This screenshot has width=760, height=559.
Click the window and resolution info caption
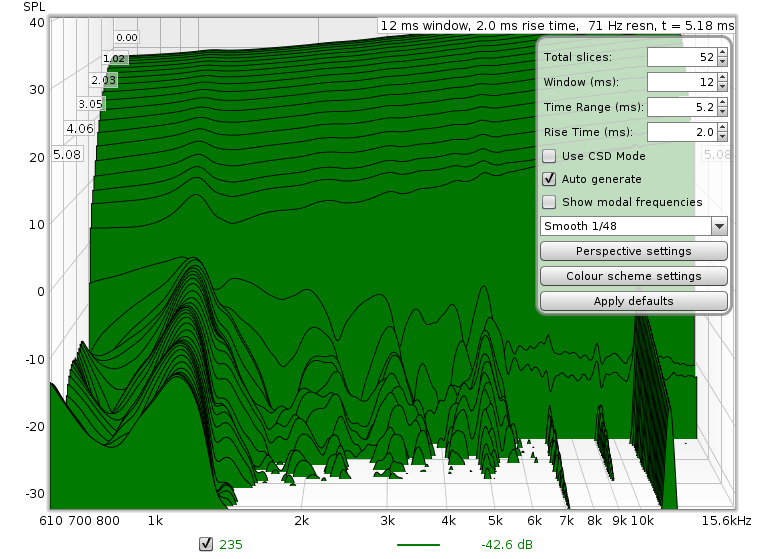click(556, 26)
